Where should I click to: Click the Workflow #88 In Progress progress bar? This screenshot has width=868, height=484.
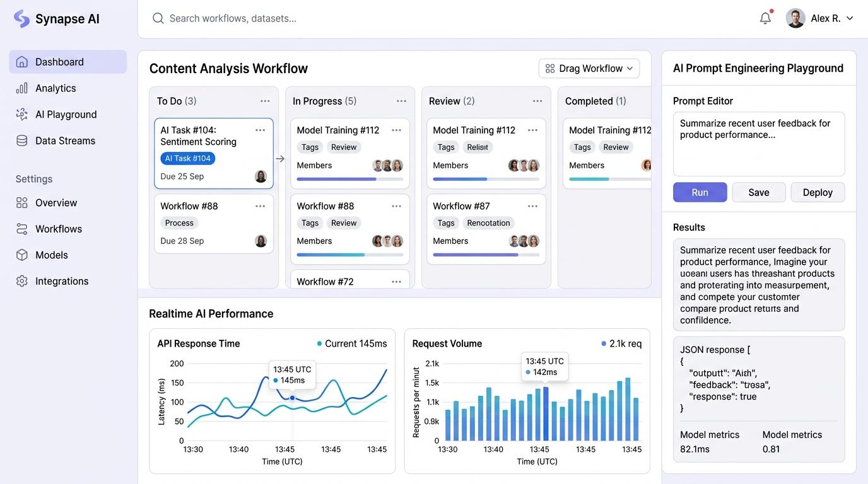point(350,255)
